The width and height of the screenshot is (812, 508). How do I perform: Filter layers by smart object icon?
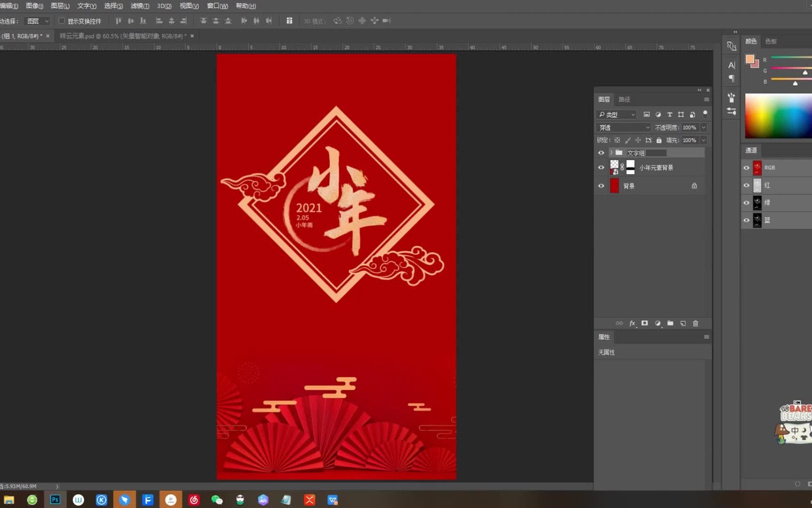[692, 114]
